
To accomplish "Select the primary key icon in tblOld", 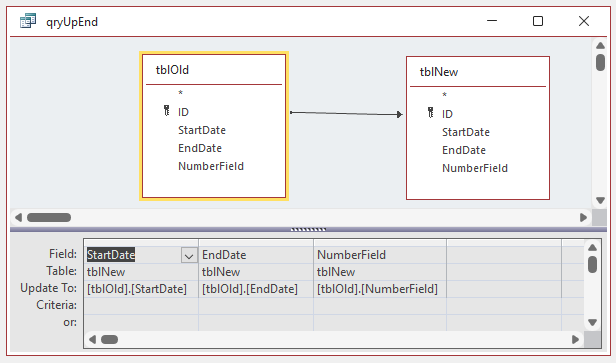I will (167, 111).
